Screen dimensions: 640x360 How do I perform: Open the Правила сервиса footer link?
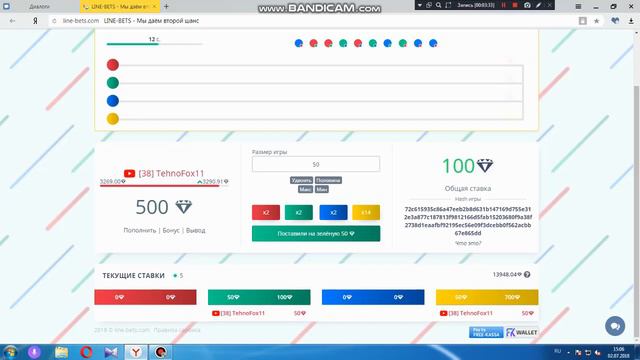[x=177, y=330]
